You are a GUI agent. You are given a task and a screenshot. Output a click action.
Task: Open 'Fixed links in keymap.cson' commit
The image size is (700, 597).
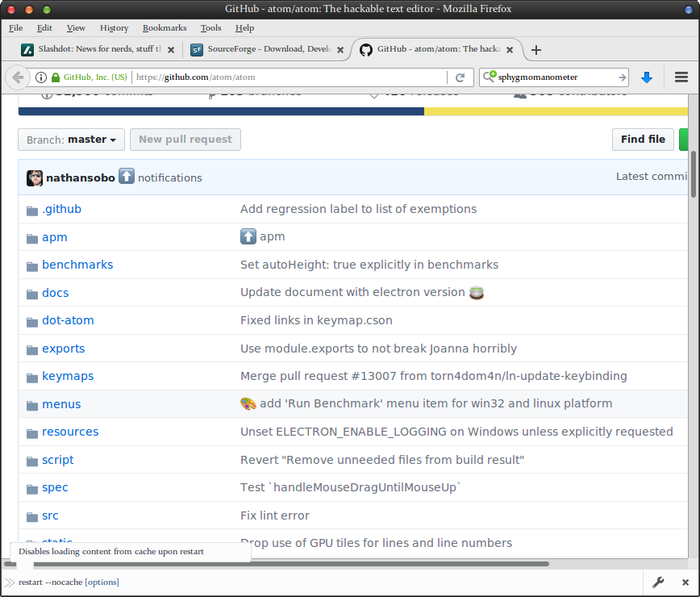[316, 320]
